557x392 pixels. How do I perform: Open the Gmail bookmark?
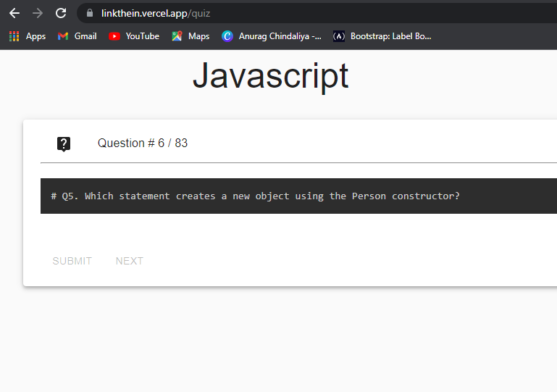(85, 36)
